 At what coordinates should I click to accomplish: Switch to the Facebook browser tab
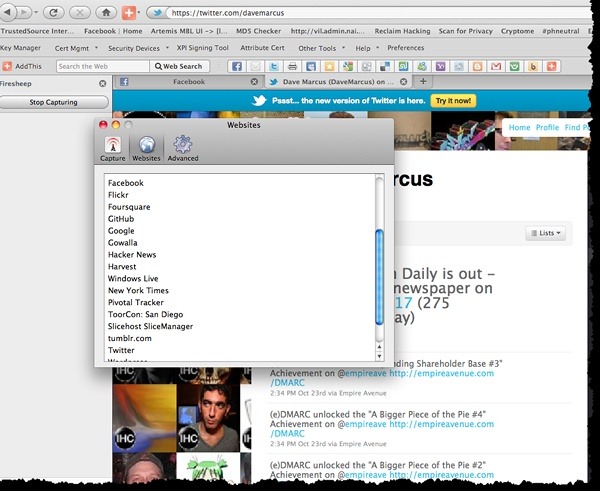[188, 82]
